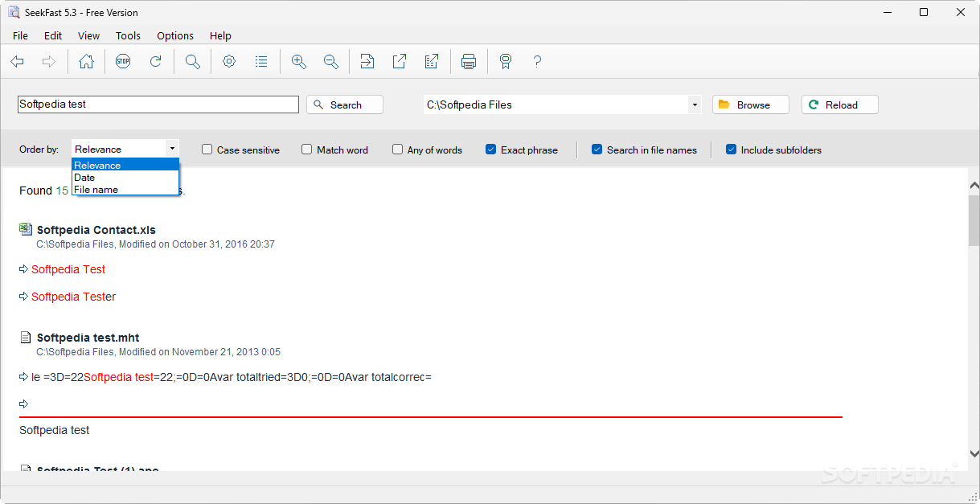This screenshot has width=980, height=504.
Task: Choose Date from the order list
Action: point(125,177)
